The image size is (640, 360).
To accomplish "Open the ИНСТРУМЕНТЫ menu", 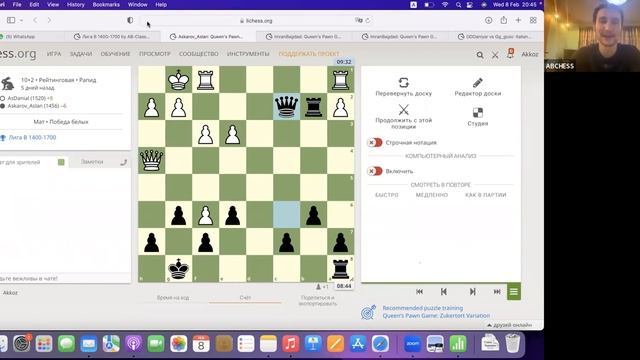I will pos(248,54).
